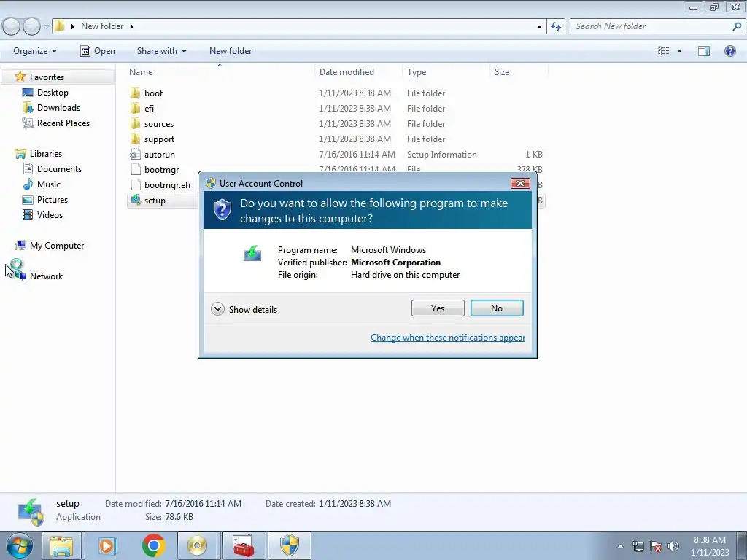The height and width of the screenshot is (560, 747).
Task: Open red toolbox taskbar icon
Action: [x=244, y=545]
